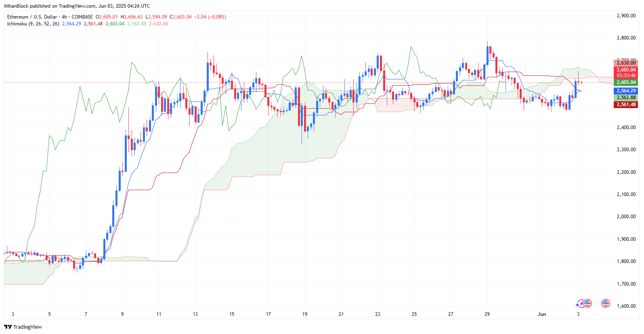
Task: Click the TradingView logo at the bottom
Action: (x=23, y=327)
